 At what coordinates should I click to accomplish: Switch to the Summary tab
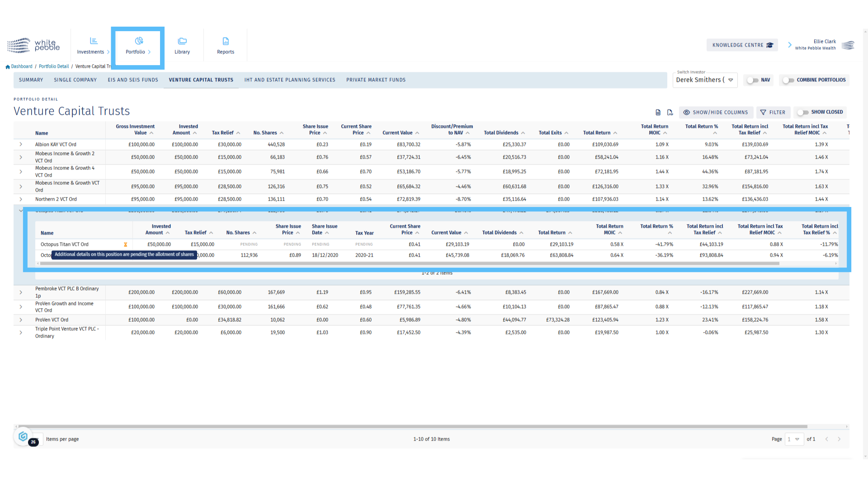pos(31,80)
